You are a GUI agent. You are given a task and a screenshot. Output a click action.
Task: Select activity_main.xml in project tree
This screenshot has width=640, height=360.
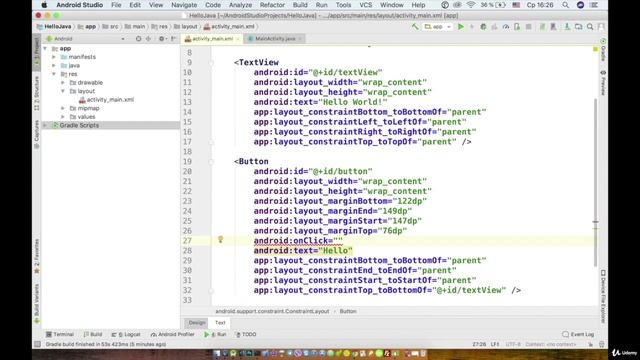106,100
